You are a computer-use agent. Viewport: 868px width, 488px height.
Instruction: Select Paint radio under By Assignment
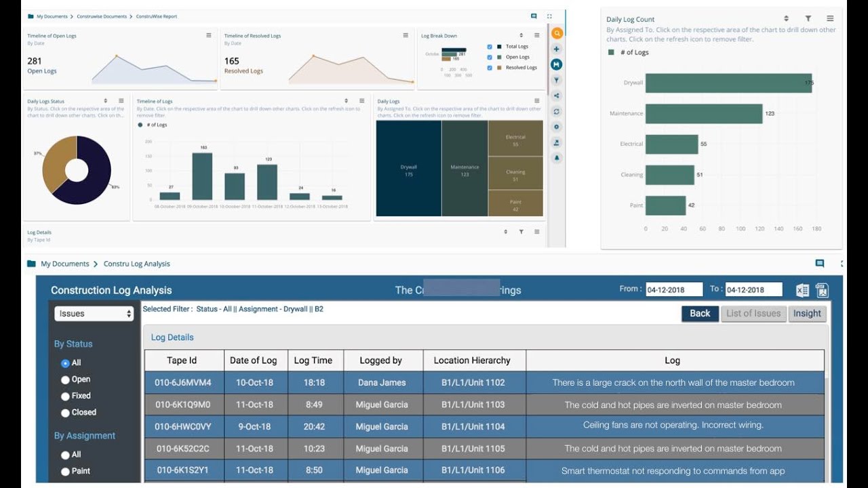[x=65, y=471]
